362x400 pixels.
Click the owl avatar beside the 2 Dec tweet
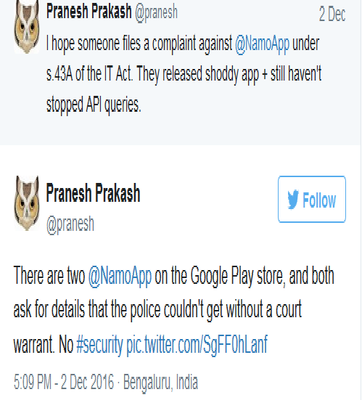click(x=27, y=28)
